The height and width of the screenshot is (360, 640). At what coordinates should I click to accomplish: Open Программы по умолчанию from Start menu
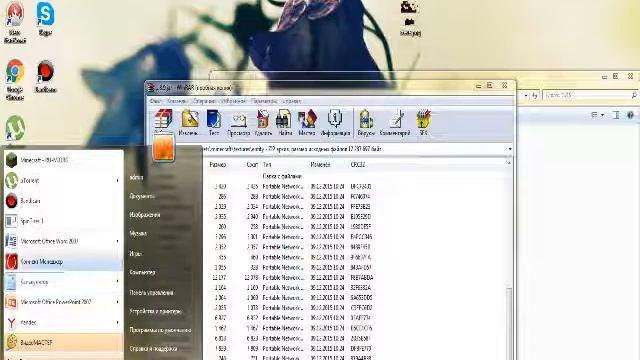click(160, 330)
